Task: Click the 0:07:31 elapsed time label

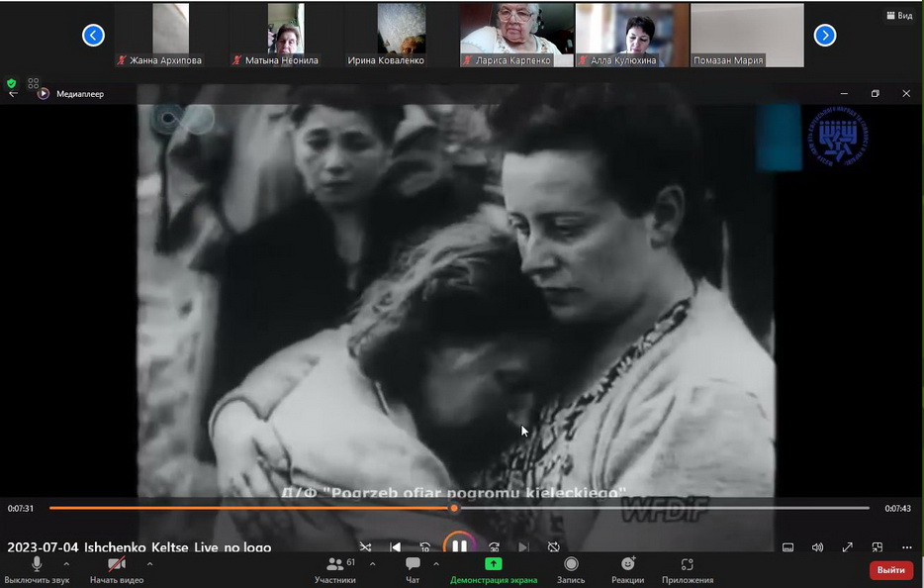Action: pyautogui.click(x=21, y=509)
